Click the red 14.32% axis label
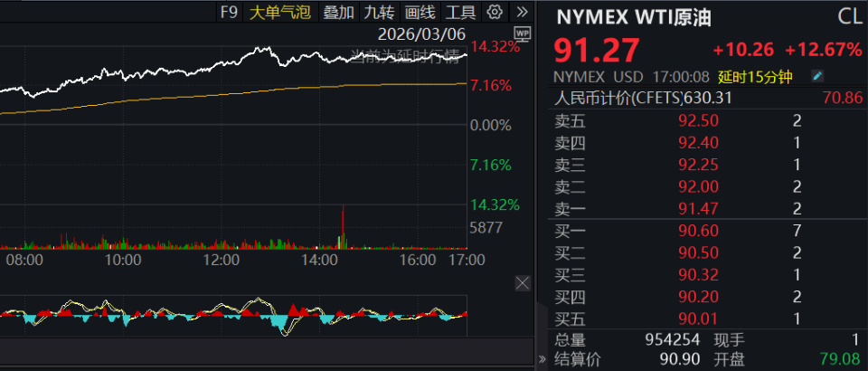868x371 pixels. pos(495,46)
